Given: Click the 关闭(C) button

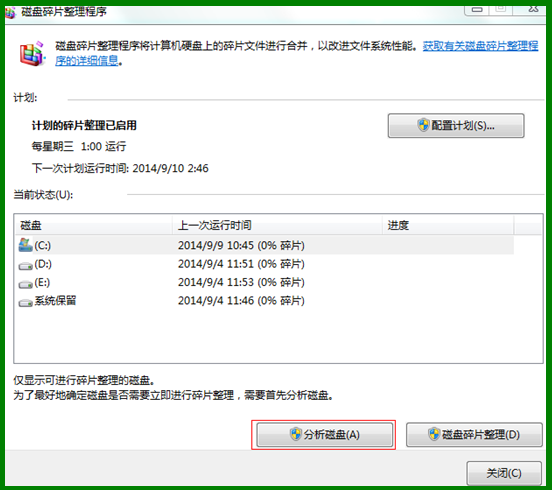Looking at the screenshot, I should click(x=504, y=473).
